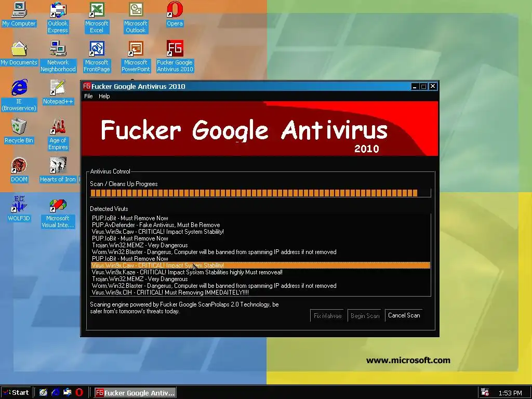Open Microsoft Outlook desktop shortcut
Image resolution: width=532 pixels, height=399 pixels.
[136, 18]
